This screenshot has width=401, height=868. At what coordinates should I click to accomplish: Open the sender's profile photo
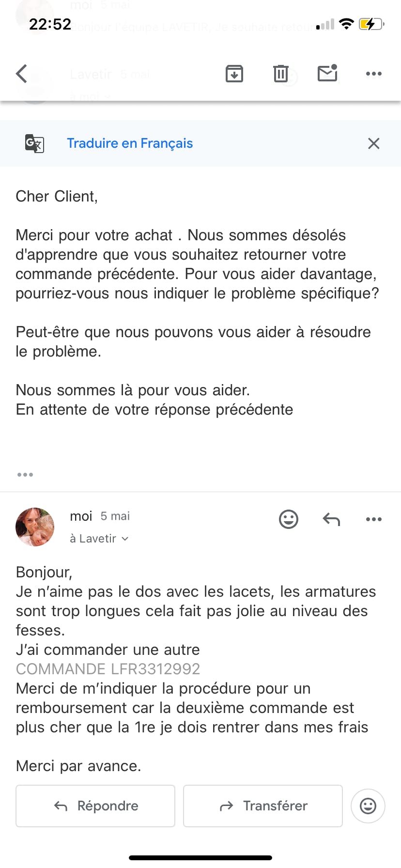tap(35, 527)
